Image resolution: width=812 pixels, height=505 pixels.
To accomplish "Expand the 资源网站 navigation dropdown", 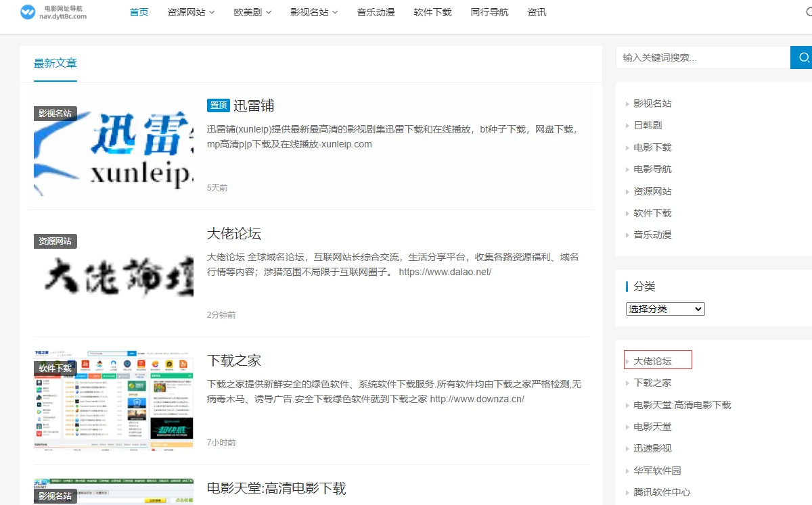I will [x=191, y=12].
